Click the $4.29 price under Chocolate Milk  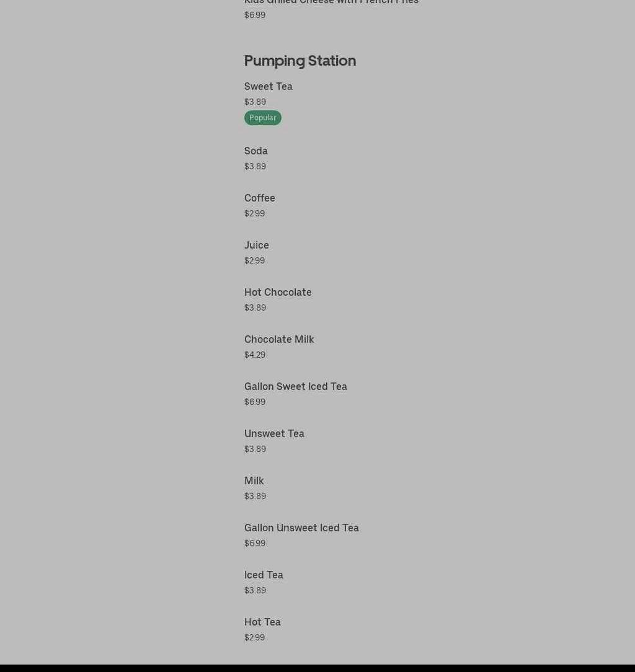(x=254, y=355)
